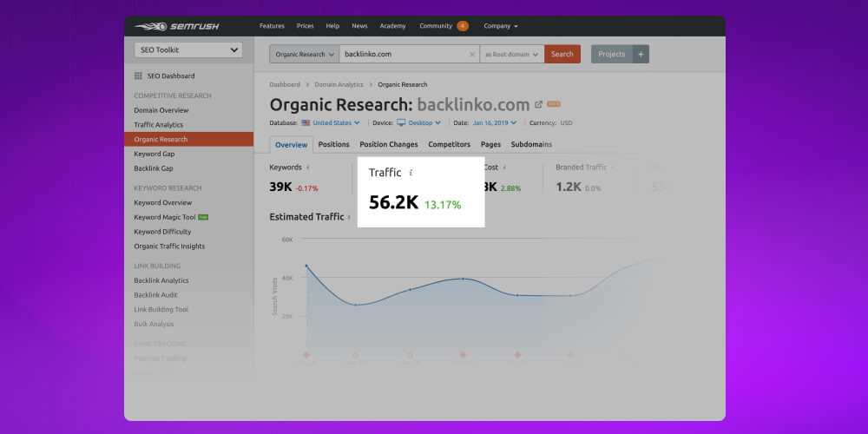
Task: Select the Overview tab
Action: (291, 144)
